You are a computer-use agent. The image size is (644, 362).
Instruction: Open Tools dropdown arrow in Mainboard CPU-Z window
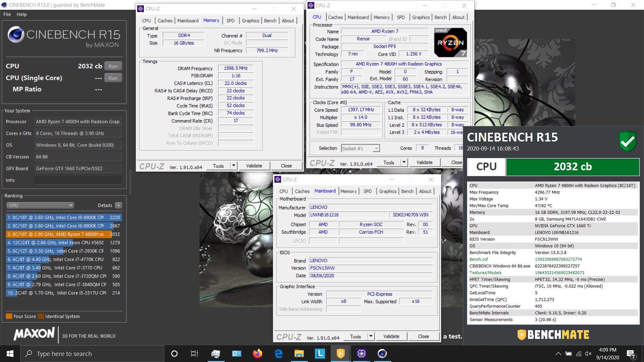coord(371,336)
